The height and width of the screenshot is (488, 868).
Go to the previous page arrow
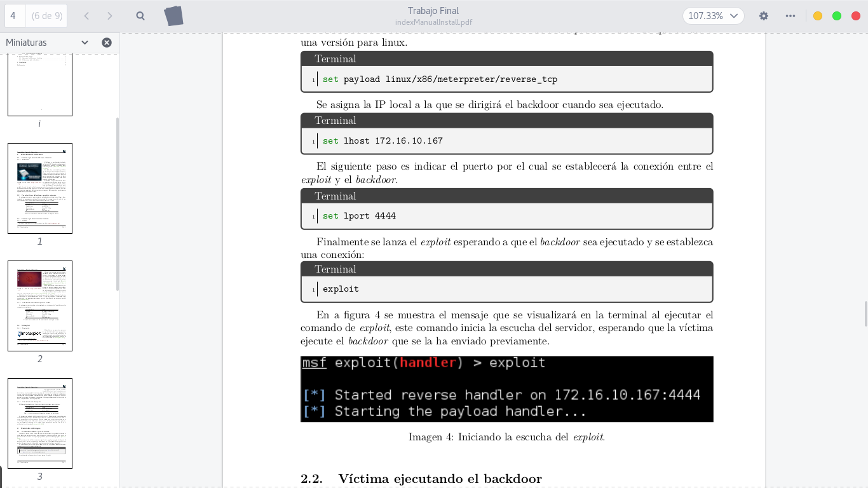click(x=86, y=16)
